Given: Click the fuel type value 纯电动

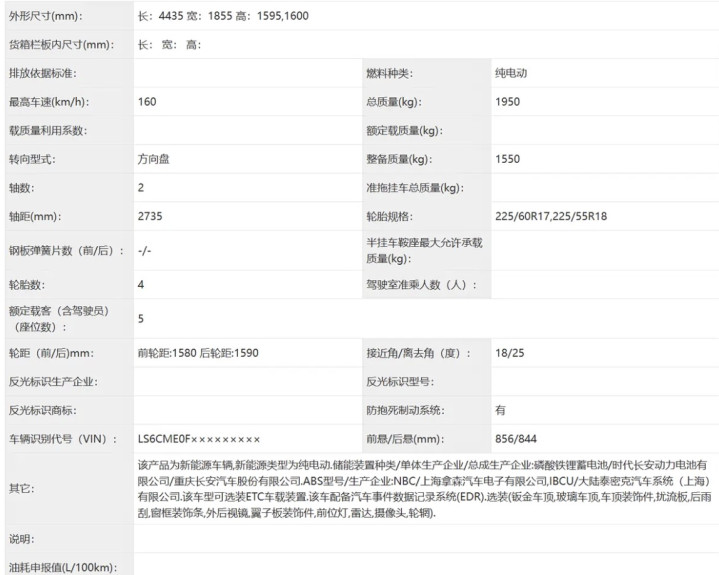Looking at the screenshot, I should [x=511, y=73].
